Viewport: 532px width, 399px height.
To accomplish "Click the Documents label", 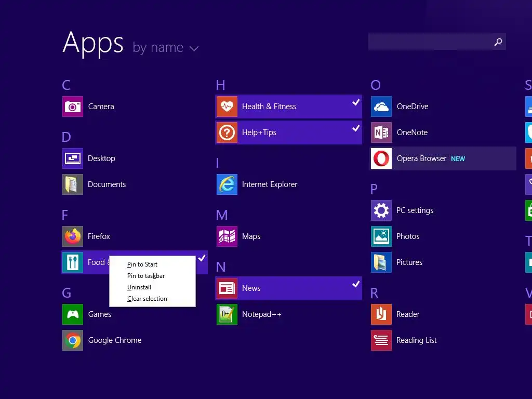I will coord(107,184).
